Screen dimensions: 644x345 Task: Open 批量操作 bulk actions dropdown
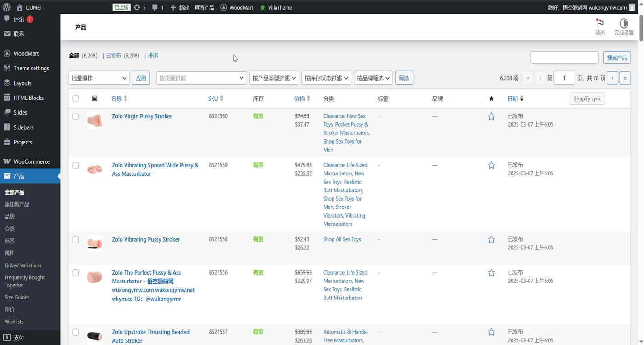[x=99, y=78]
